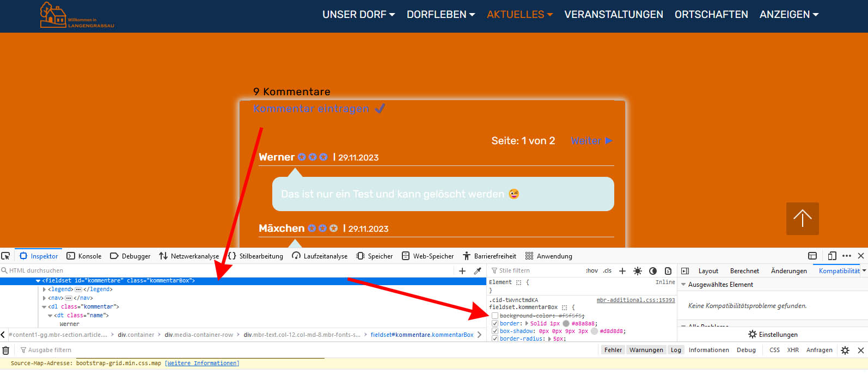
Task: Click the box-shadow color swatch #d8d8d8
Action: point(594,331)
